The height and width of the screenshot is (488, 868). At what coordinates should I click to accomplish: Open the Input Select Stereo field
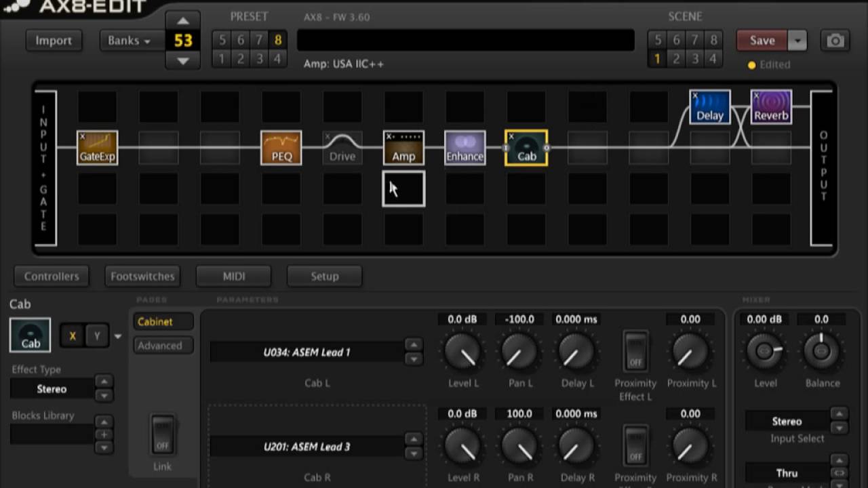[787, 421]
